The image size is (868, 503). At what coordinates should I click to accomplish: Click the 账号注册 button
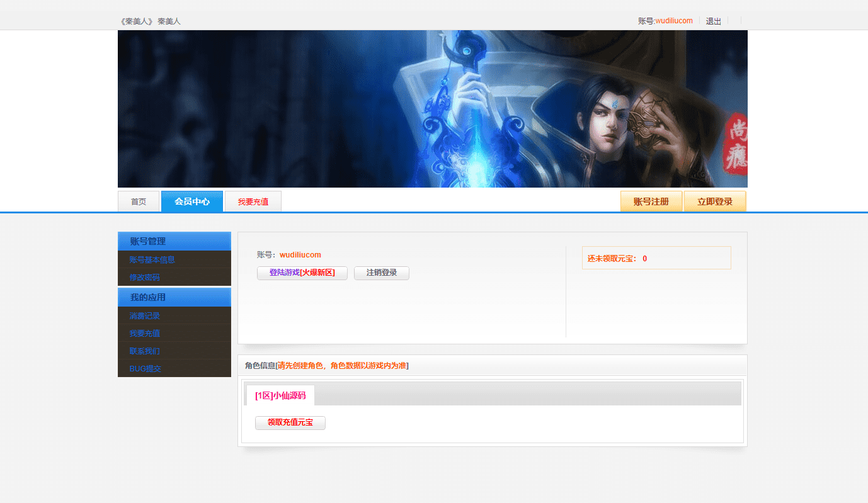[x=651, y=201]
